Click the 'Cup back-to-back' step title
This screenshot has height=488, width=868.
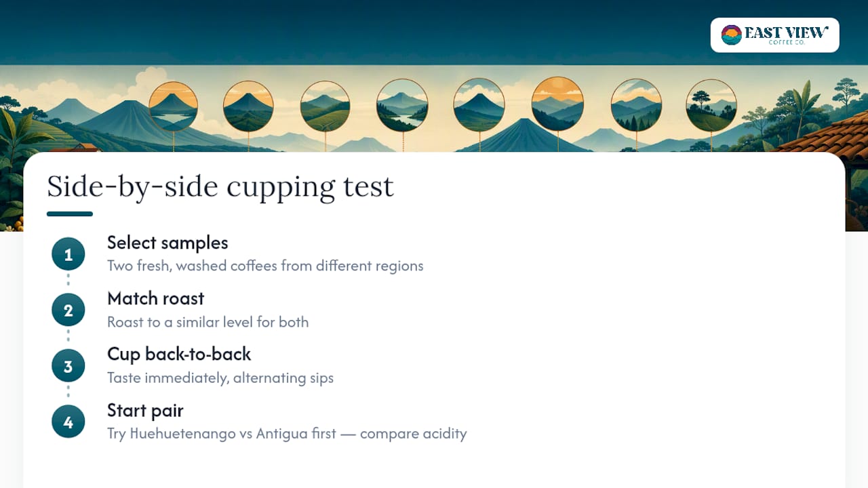click(x=179, y=354)
